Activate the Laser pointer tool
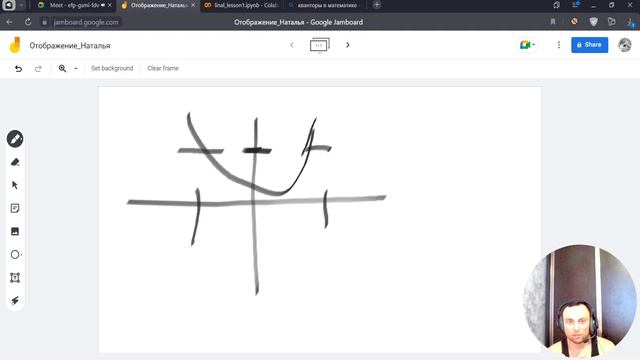 tap(15, 301)
